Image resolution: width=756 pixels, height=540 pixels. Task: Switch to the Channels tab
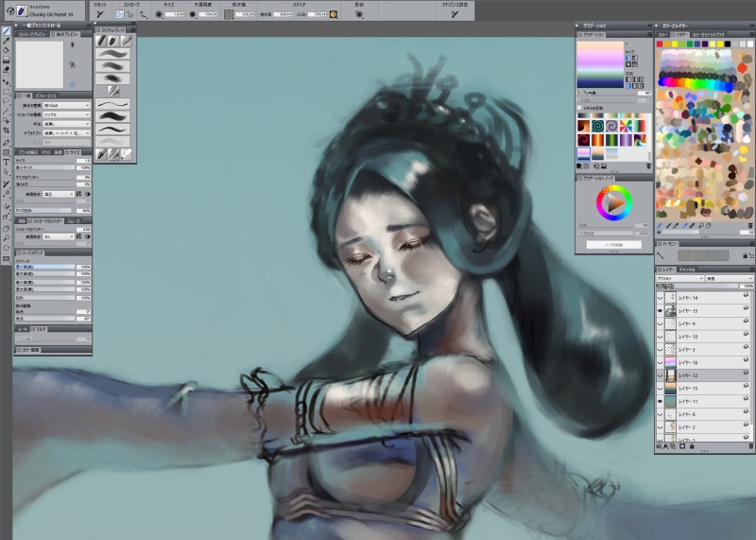click(687, 270)
